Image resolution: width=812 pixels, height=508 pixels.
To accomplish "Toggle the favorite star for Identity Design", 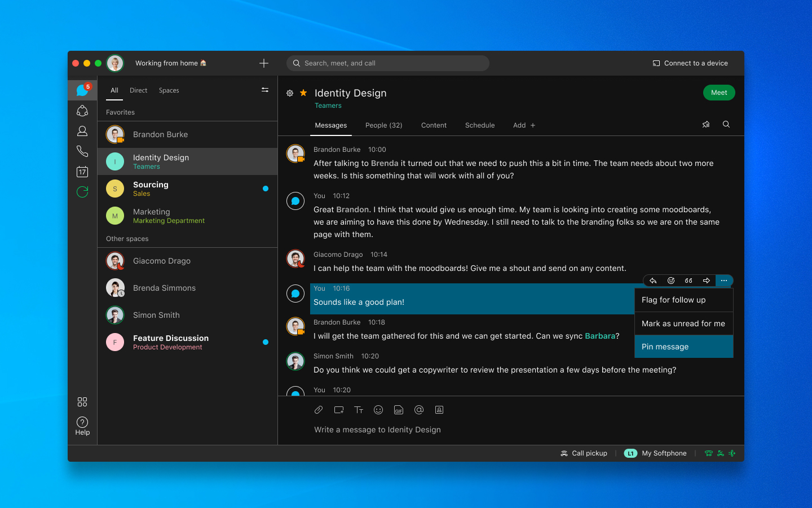I will [303, 93].
